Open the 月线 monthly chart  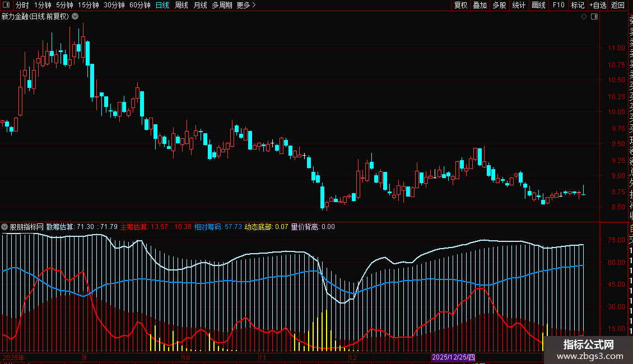tap(200, 6)
